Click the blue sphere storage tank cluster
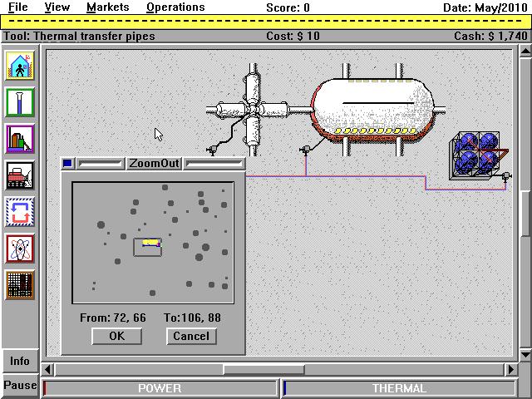The image size is (532, 399). [x=478, y=155]
